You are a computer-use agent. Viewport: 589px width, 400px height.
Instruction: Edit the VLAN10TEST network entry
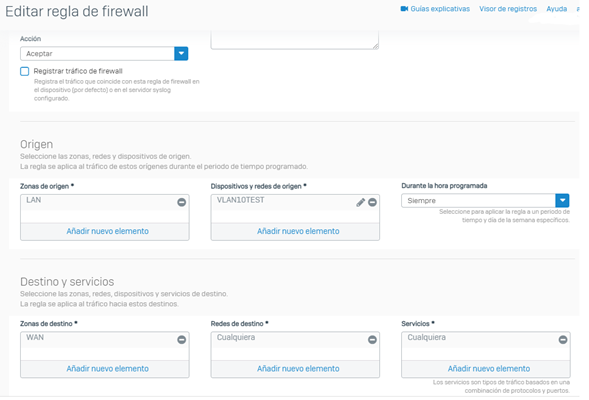[x=361, y=202]
